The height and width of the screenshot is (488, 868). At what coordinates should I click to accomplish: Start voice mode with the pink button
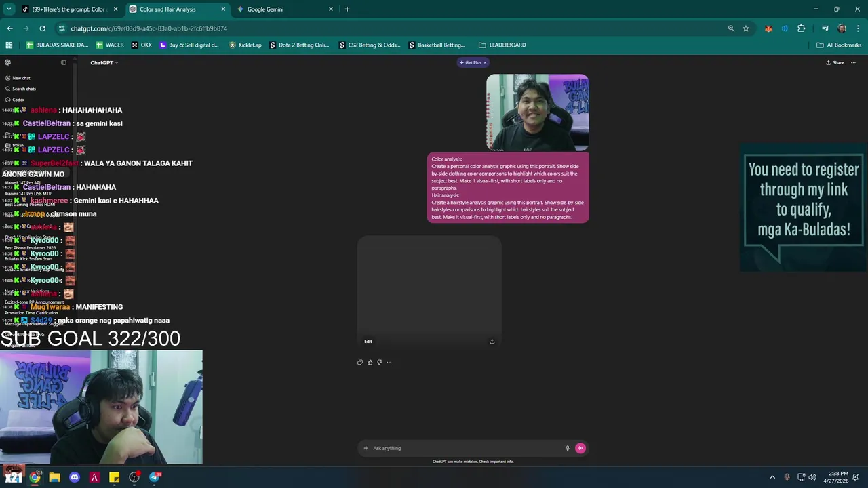pyautogui.click(x=580, y=448)
